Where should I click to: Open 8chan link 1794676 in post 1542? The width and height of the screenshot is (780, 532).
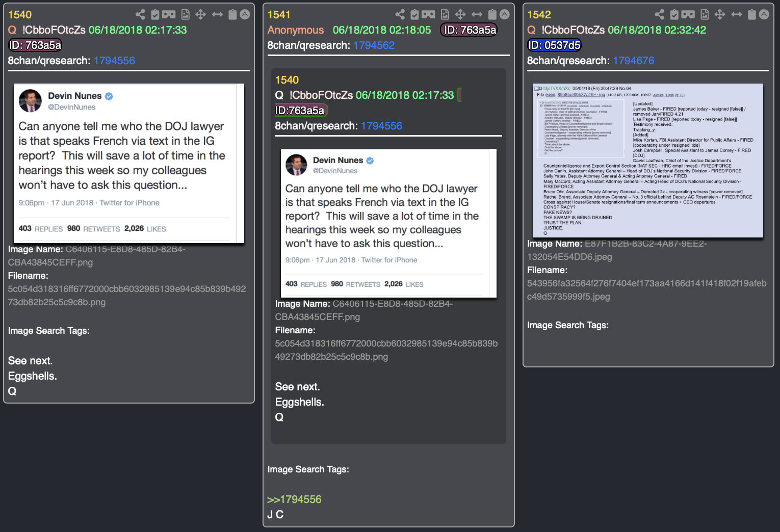tap(633, 61)
